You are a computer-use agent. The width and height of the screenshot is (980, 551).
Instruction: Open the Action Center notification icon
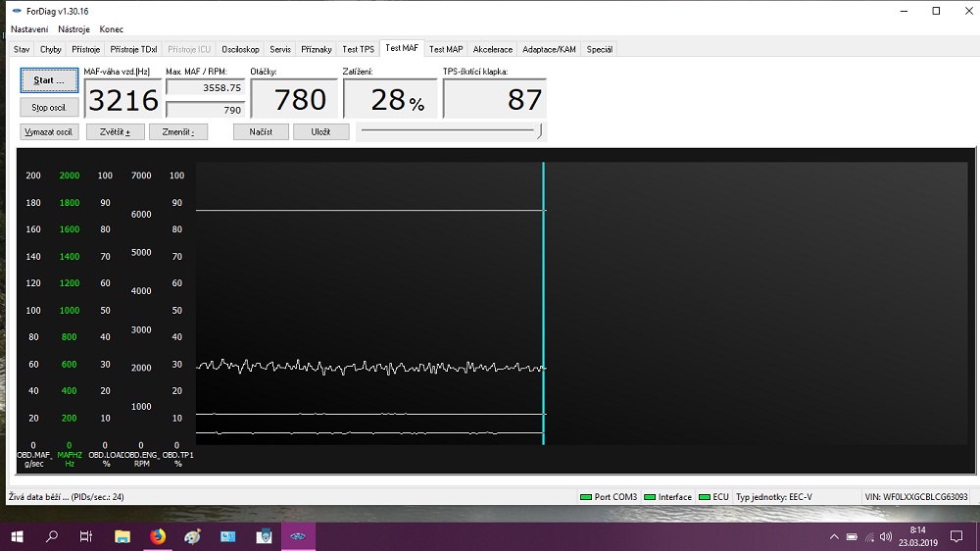[x=956, y=536]
